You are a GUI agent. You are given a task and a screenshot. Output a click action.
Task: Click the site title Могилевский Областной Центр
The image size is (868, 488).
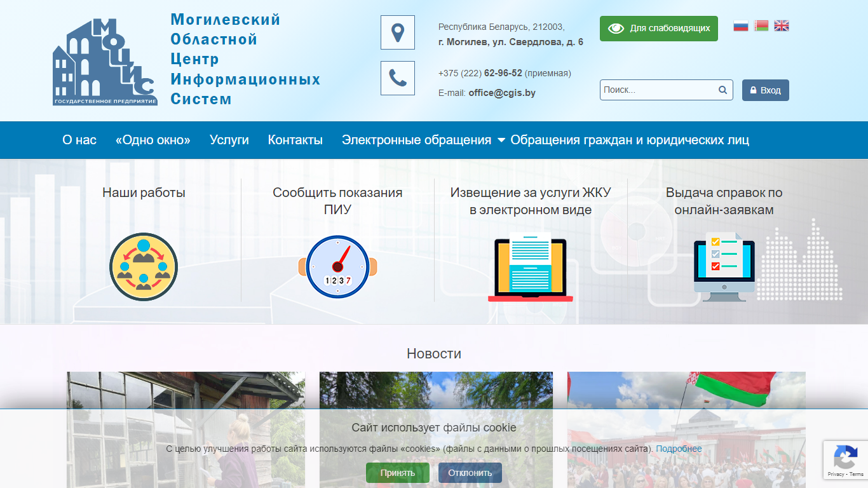point(245,59)
